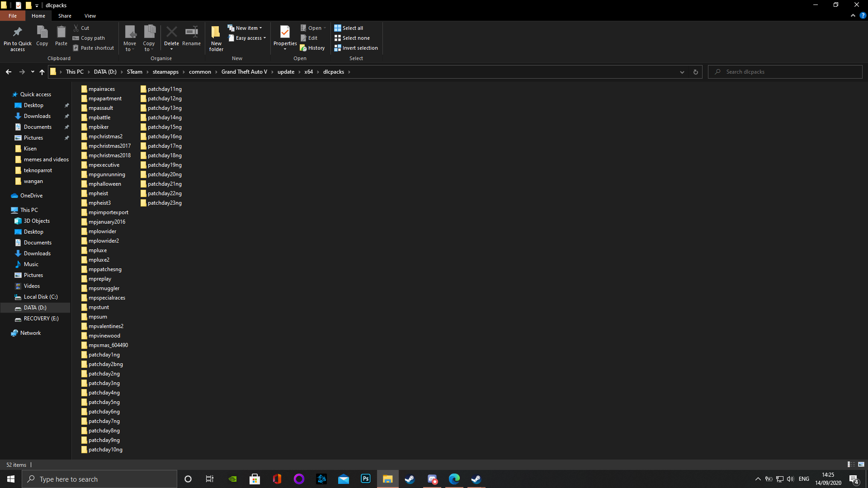Screen dimensions: 868x488
Task: Refresh the dlcpacks folder view
Action: pos(696,72)
